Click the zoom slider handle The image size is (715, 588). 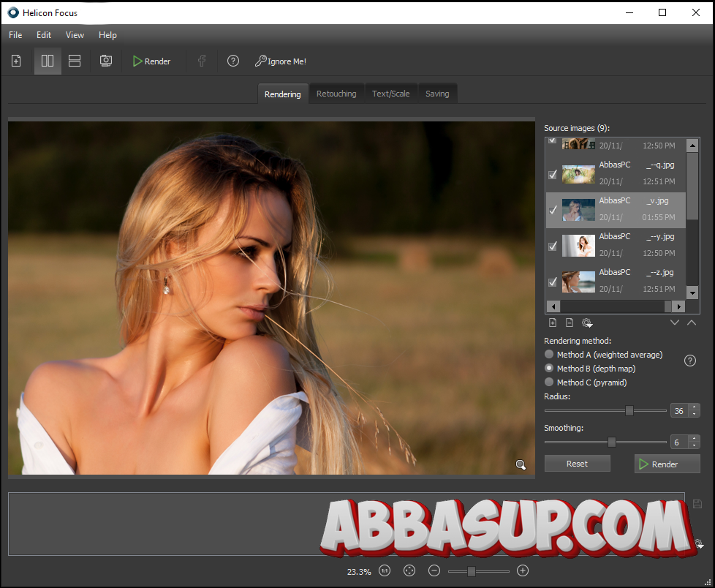(472, 571)
